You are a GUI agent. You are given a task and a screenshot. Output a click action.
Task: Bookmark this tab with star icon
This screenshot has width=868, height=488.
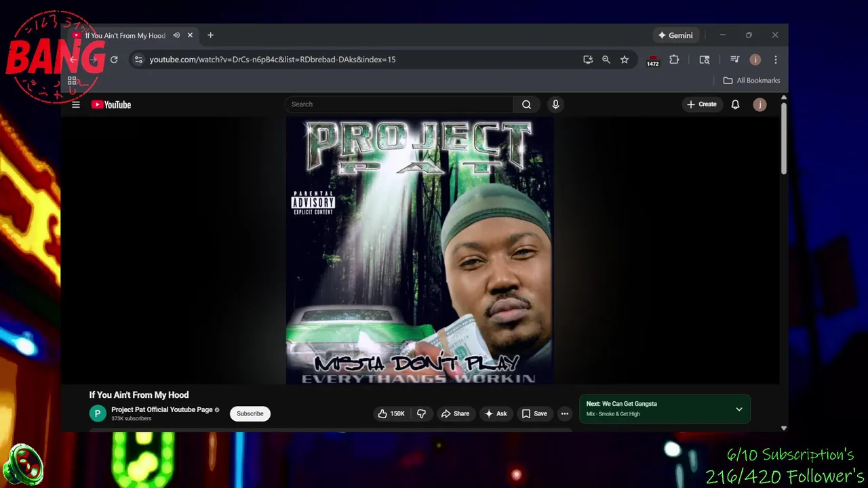tap(625, 60)
